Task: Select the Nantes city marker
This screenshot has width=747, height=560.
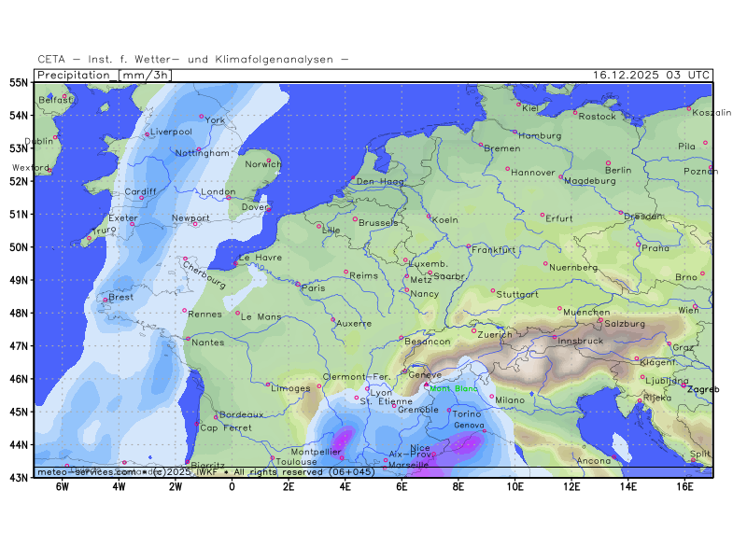Action: 188,339
